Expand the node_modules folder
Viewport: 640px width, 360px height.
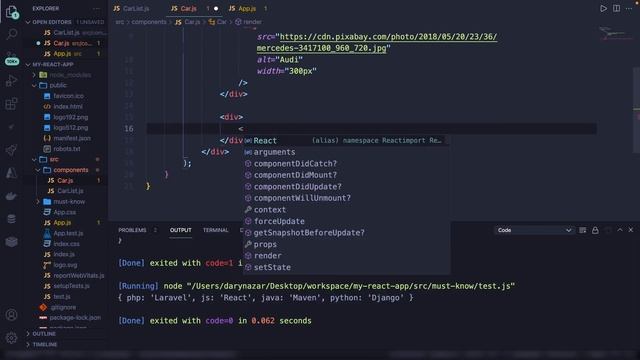[65, 75]
